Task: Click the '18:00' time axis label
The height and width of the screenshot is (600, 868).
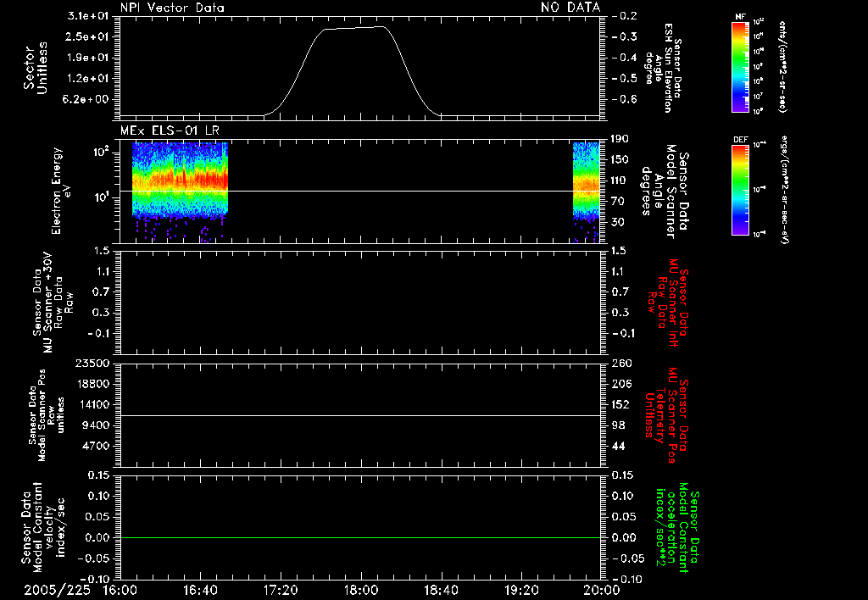Action: [x=361, y=590]
